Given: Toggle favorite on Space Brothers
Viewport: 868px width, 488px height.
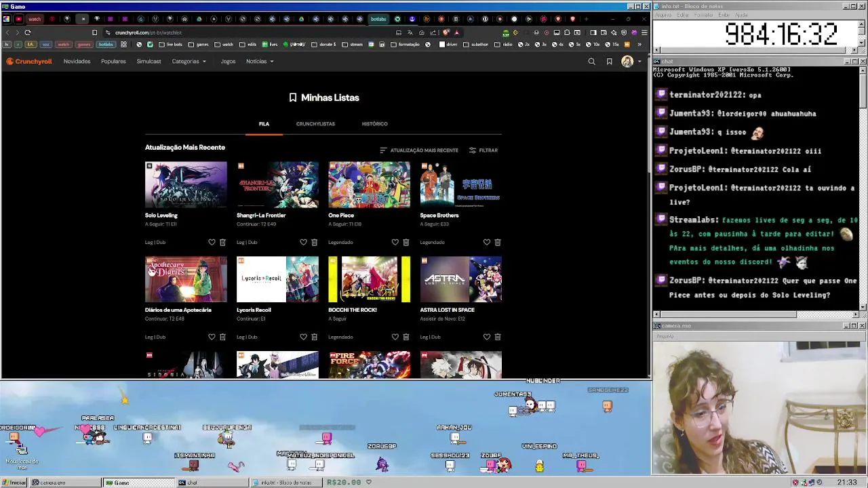Looking at the screenshot, I should (486, 242).
